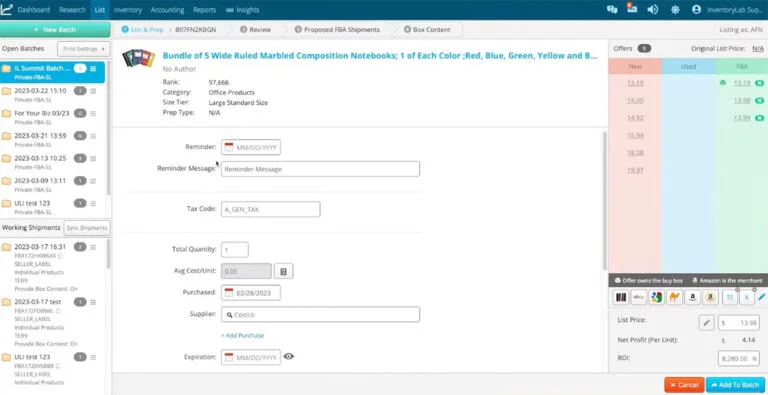Open the eBay lookup icon

coord(639,297)
